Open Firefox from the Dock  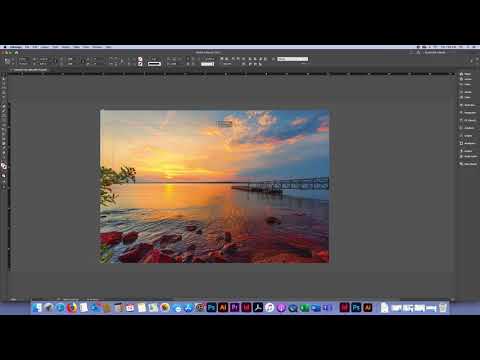[71, 307]
